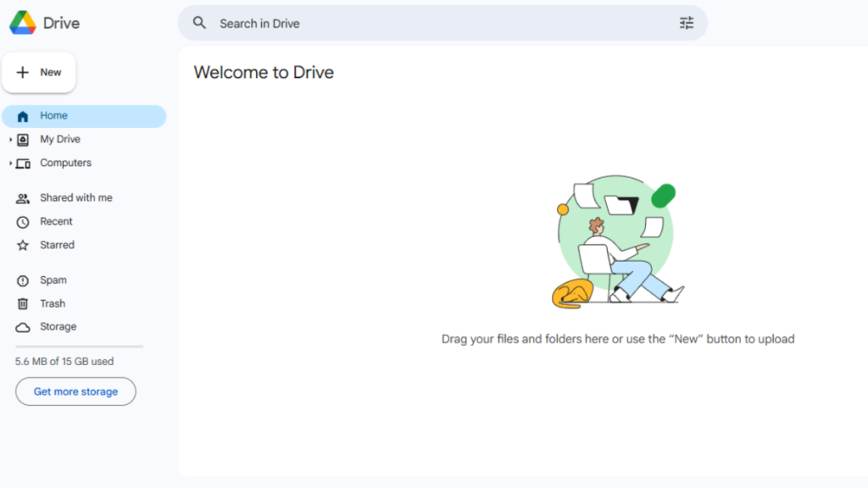
Task: Click the search magnifying glass icon
Action: click(x=199, y=23)
